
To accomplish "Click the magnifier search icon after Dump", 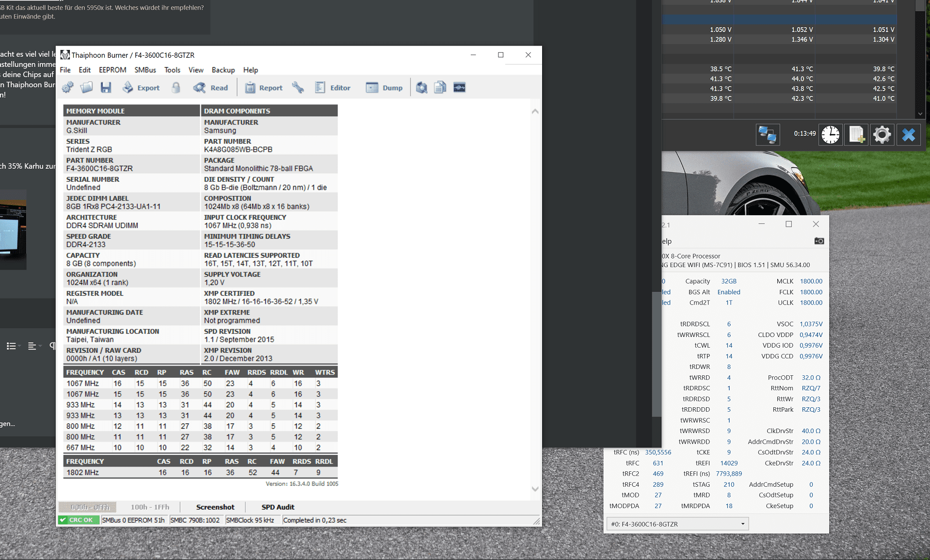I will (421, 88).
